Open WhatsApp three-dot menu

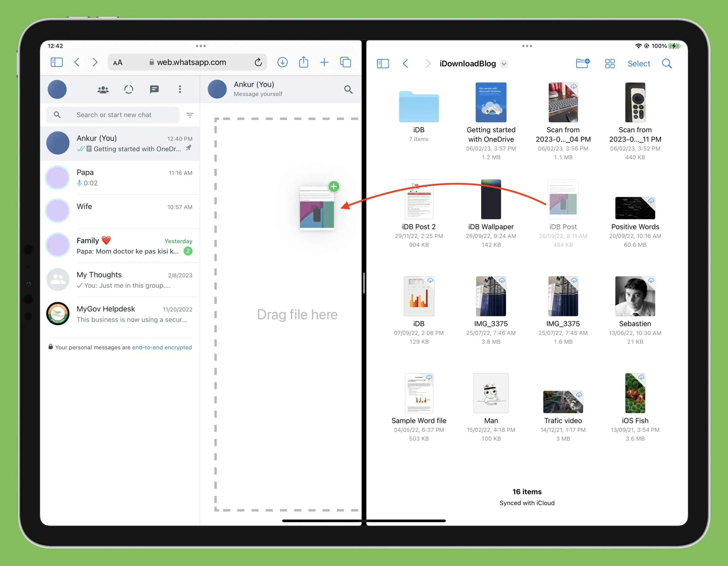coord(180,89)
